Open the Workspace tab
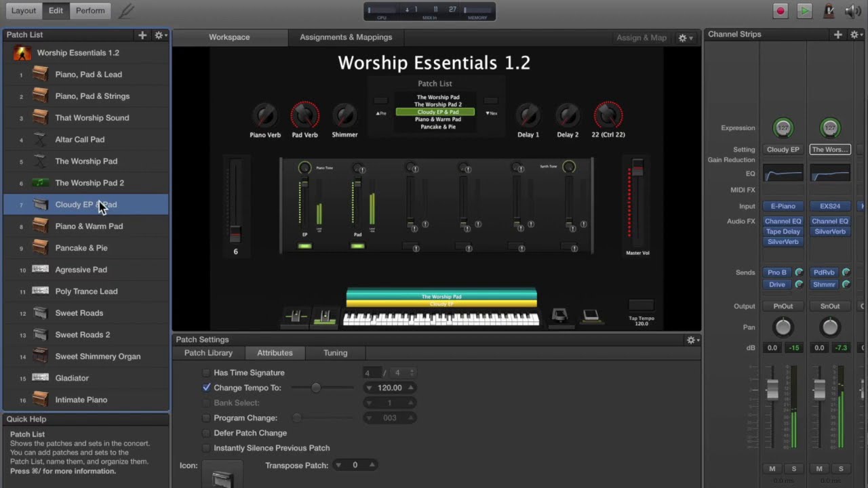868x488 pixels. click(x=229, y=37)
